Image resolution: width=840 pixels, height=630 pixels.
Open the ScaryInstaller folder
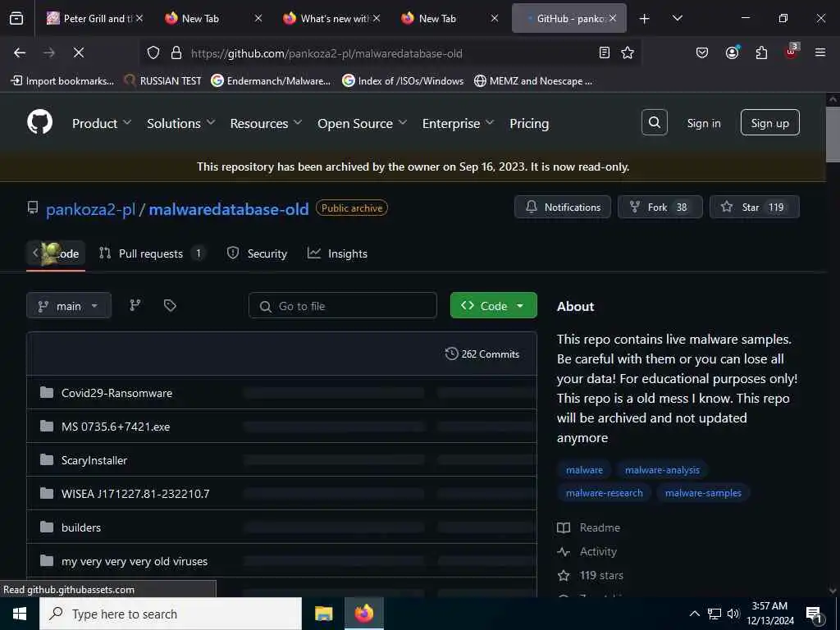tap(94, 460)
